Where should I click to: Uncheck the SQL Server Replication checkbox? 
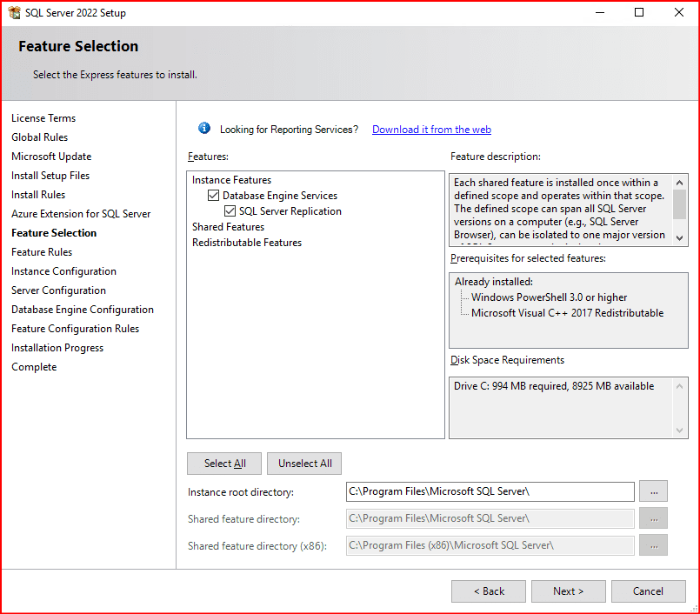230,211
